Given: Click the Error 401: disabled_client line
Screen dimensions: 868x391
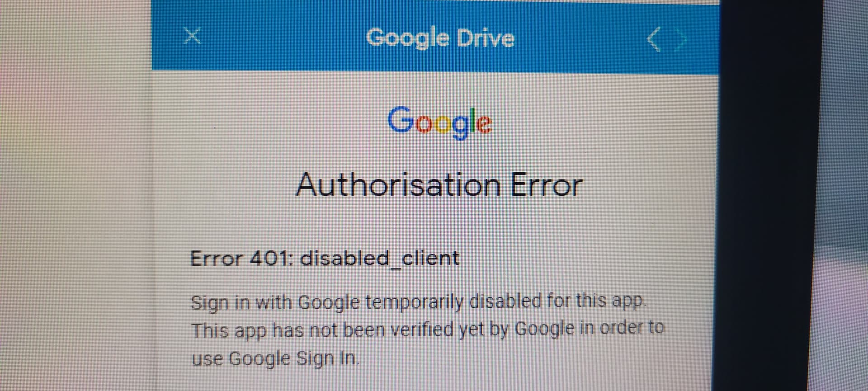Looking at the screenshot, I should [x=325, y=259].
